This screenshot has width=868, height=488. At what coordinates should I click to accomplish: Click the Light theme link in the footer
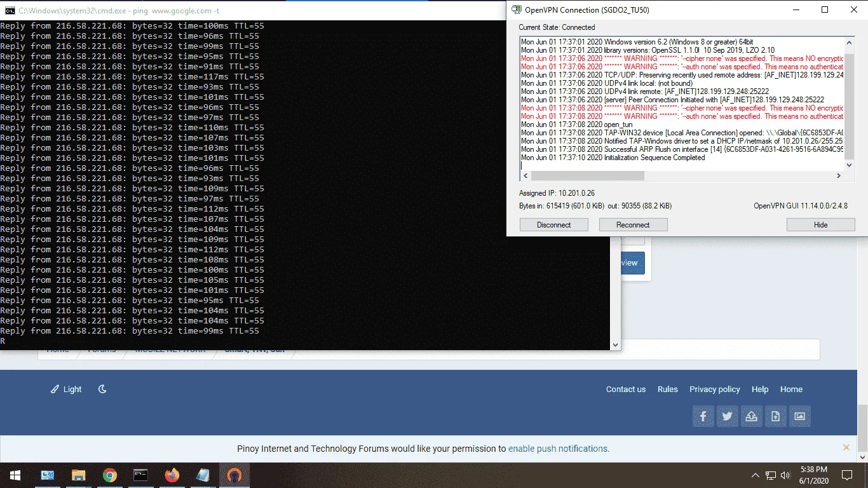pyautogui.click(x=67, y=389)
